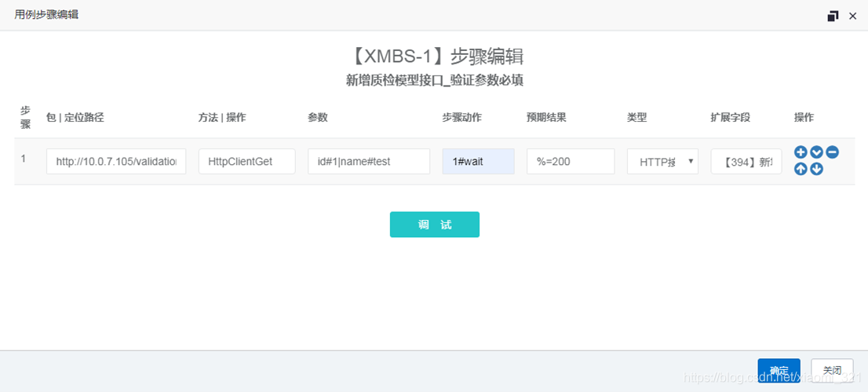Click the 扩展字段 field with 【394】

click(x=746, y=161)
